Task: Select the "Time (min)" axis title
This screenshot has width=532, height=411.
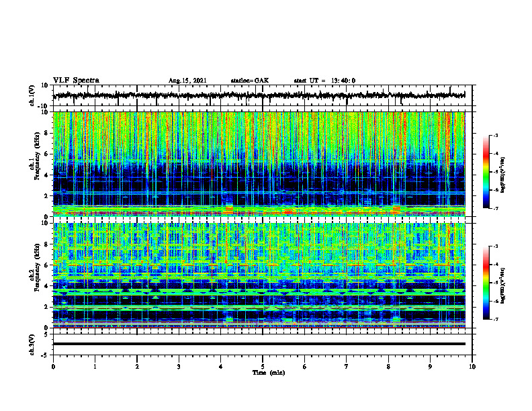Action: 269,373
